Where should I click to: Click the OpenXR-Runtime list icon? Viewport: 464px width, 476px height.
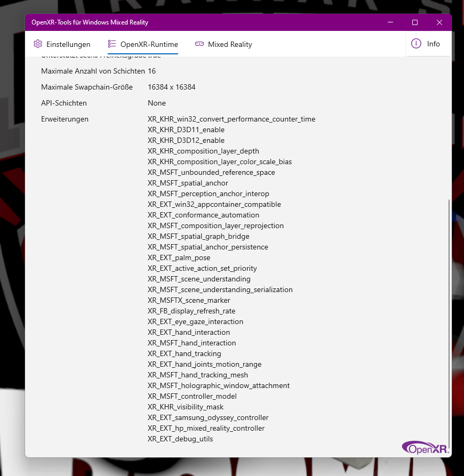(112, 44)
